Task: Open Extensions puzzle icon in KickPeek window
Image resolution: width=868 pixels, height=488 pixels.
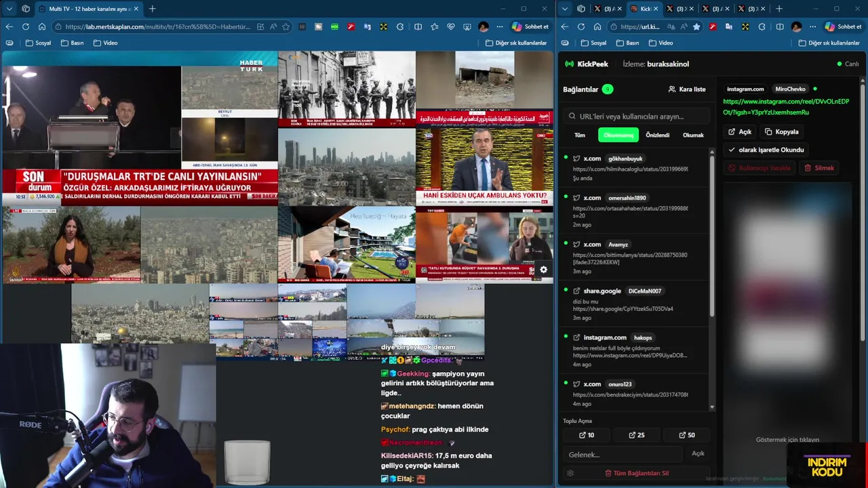Action: pyautogui.click(x=762, y=26)
